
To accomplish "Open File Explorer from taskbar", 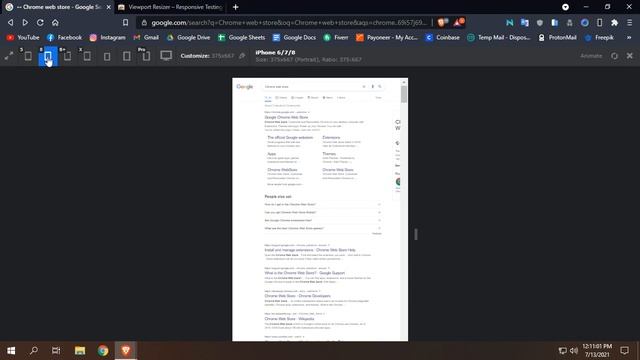I will point(80,350).
